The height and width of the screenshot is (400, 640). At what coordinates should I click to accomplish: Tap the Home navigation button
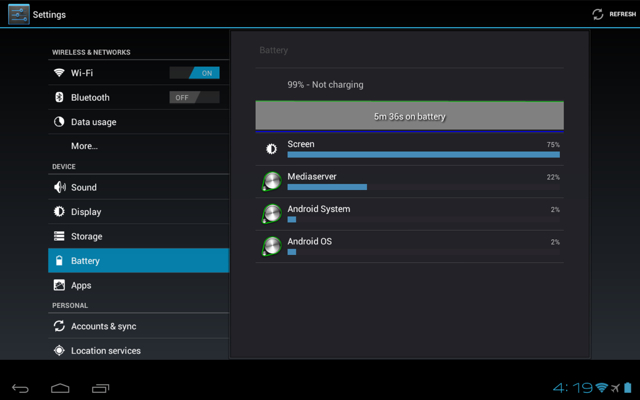[60, 388]
